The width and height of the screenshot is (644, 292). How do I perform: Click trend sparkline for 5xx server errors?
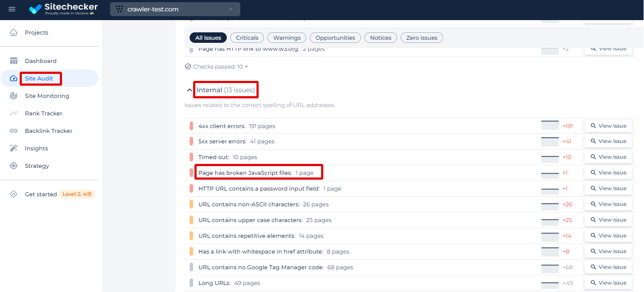pos(550,142)
